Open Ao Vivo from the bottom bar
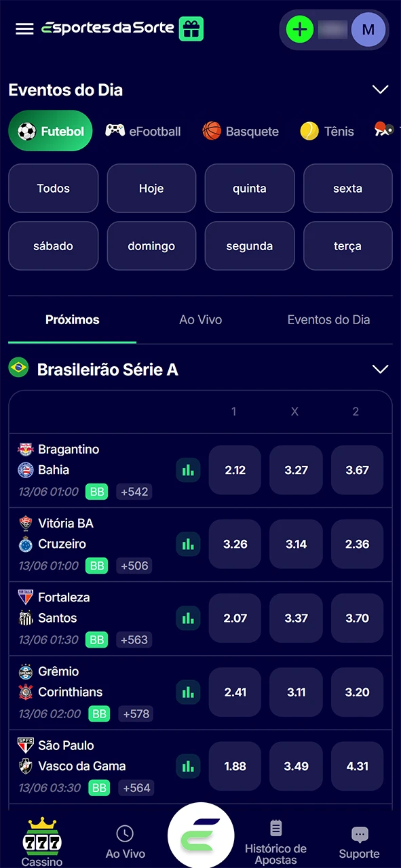Image resolution: width=401 pixels, height=868 pixels. point(125,841)
